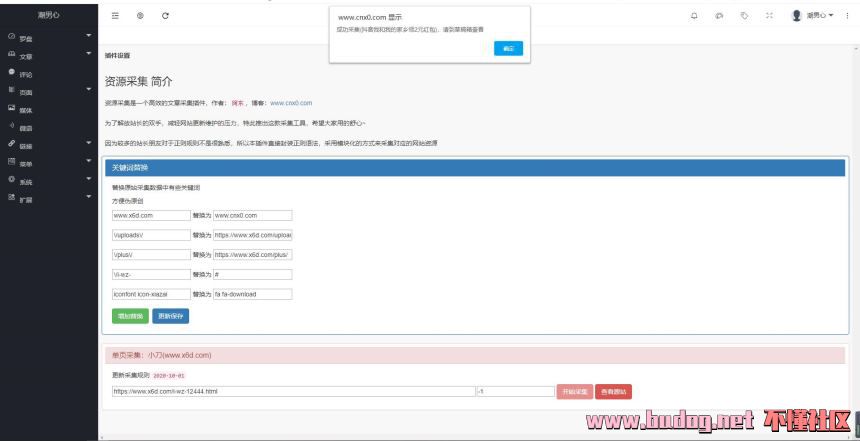Open the 媒体 sidebar menu item
Viewport: 860px width, 441px height.
point(26,110)
